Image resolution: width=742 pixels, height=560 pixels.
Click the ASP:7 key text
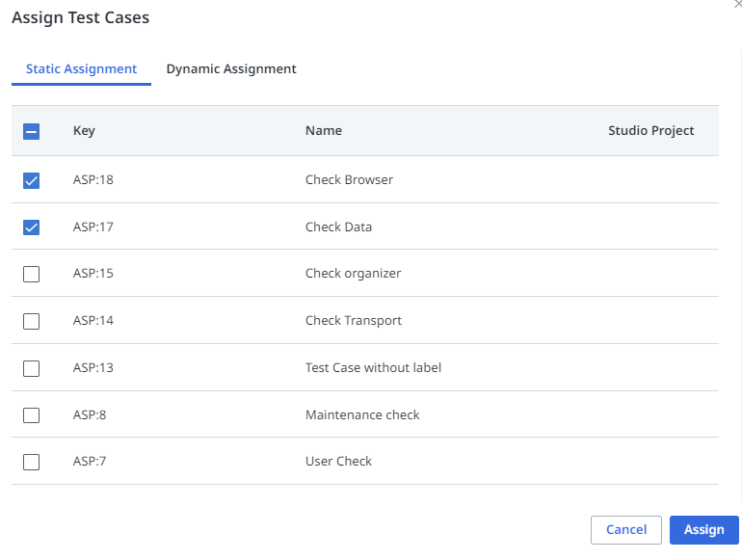click(x=90, y=462)
